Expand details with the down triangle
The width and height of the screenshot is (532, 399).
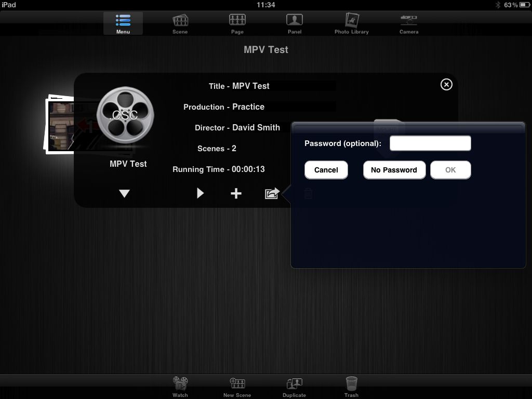click(x=124, y=194)
